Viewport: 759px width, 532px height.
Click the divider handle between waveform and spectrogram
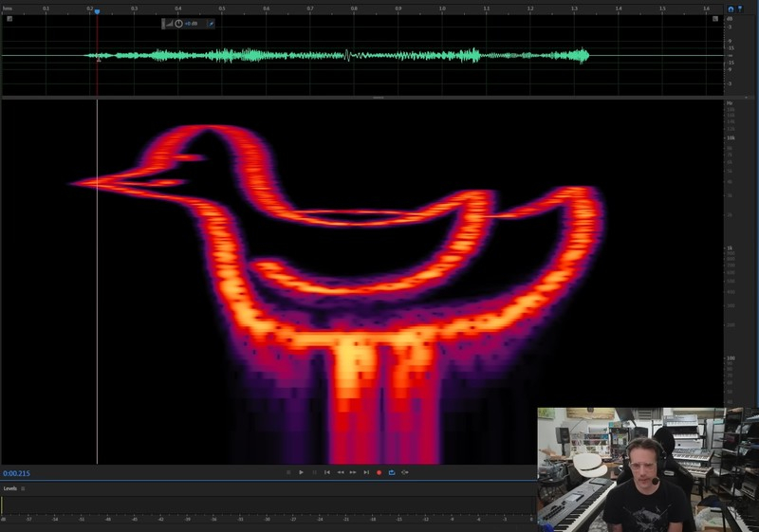(x=379, y=98)
